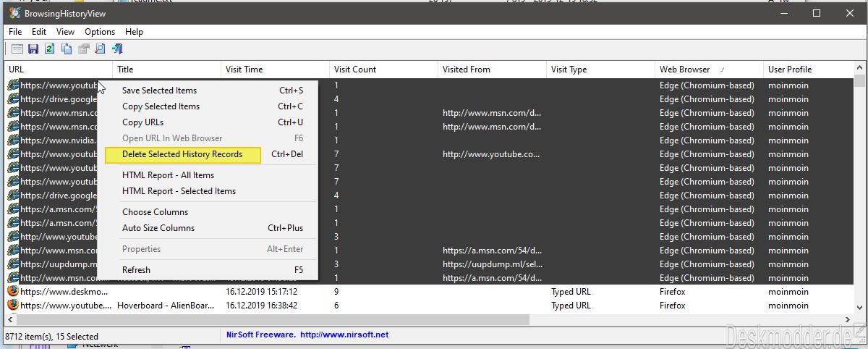The image size is (868, 349).
Task: Open the File menu
Action: (15, 32)
